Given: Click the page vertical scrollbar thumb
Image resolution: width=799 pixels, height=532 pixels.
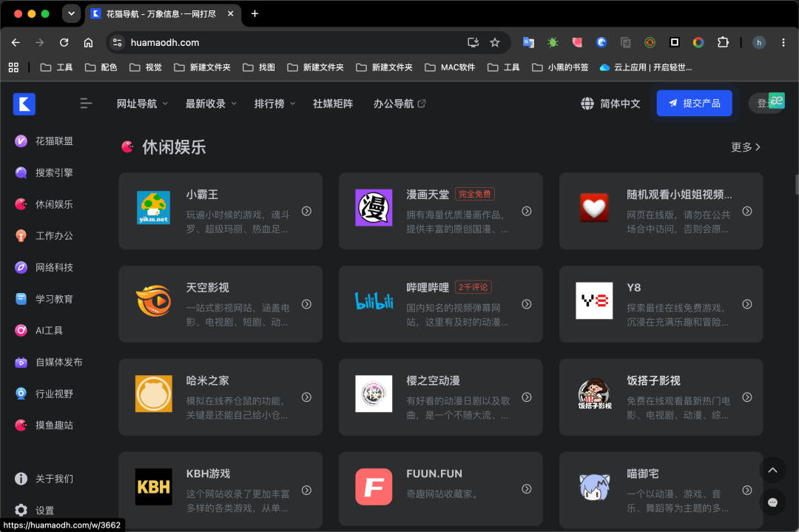Looking at the screenshot, I should [x=797, y=184].
